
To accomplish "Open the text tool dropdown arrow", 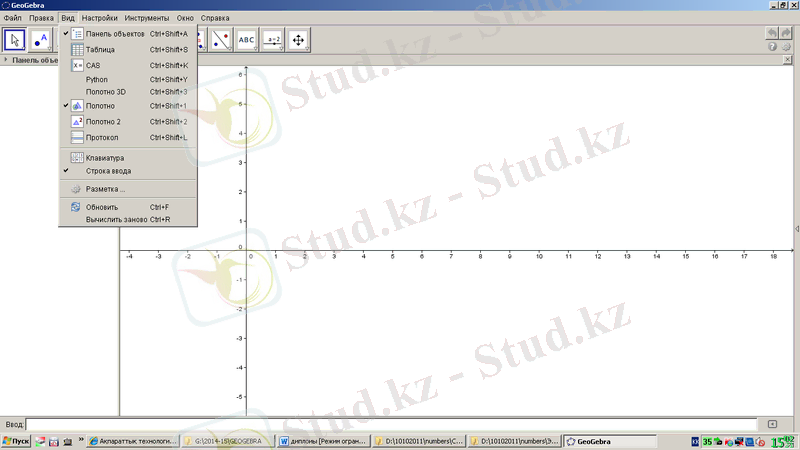I will pos(256,49).
